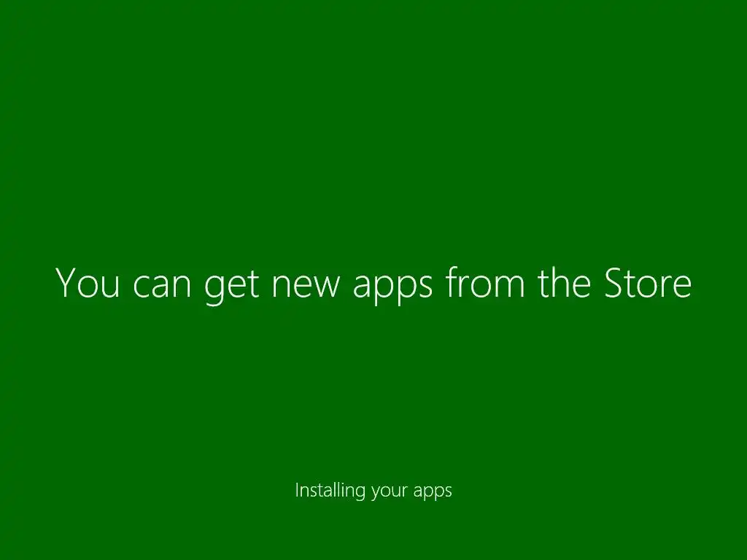Click the "Installing your apps" status text
The image size is (747, 560).
[373, 491]
